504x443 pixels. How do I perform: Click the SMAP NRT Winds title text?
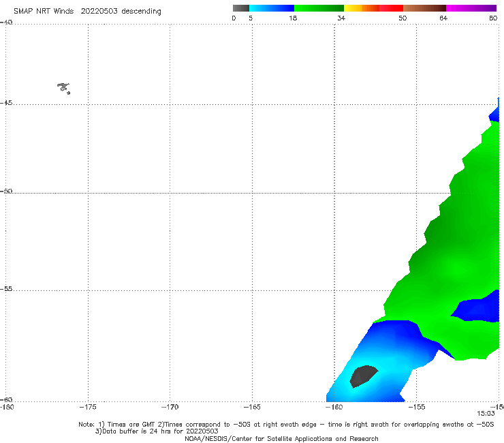coord(87,11)
